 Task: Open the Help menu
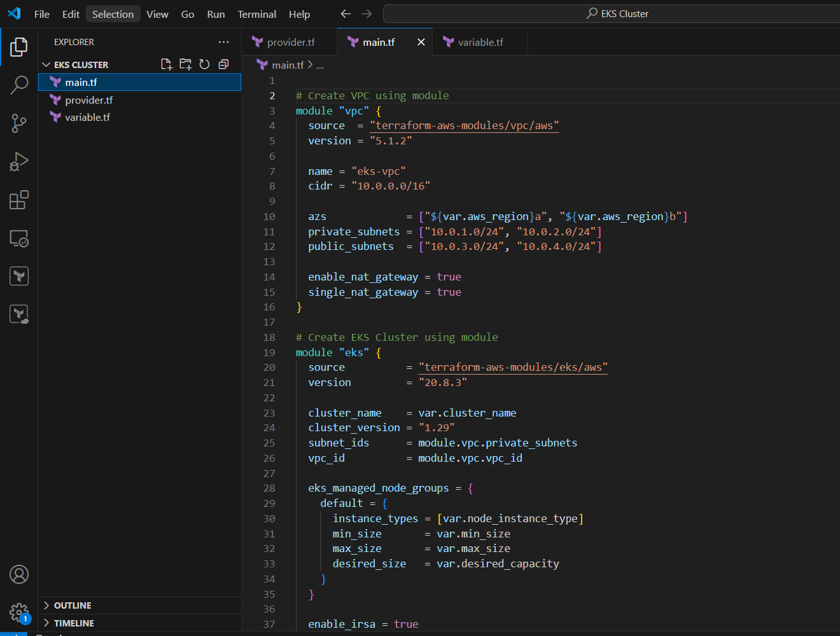pos(299,14)
